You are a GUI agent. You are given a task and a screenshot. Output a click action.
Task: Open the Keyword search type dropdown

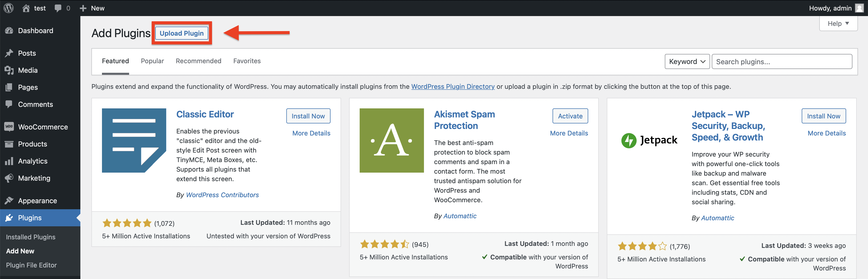click(x=687, y=61)
